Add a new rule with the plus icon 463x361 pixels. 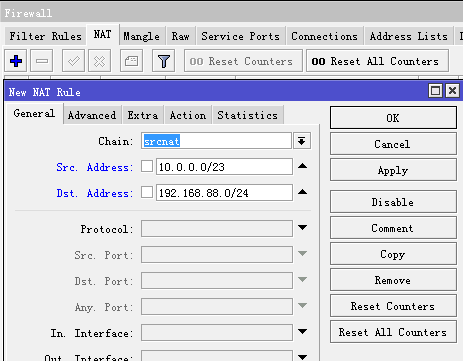point(16,61)
